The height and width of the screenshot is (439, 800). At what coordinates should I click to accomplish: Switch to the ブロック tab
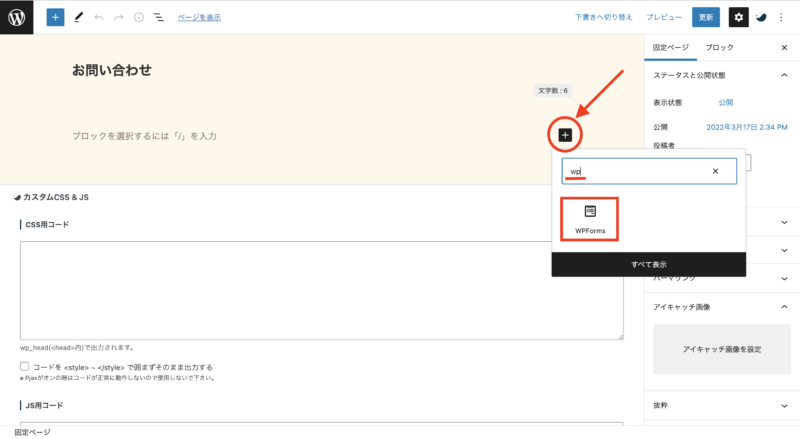click(x=719, y=47)
